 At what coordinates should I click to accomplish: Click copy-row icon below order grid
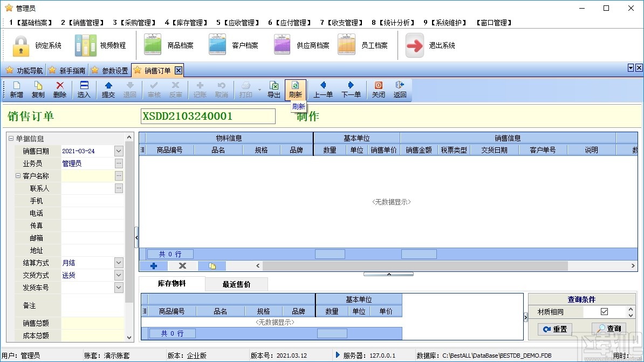tap(212, 266)
